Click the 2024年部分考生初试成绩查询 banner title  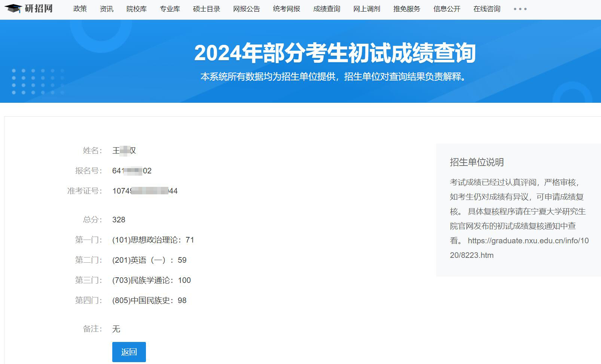335,53
